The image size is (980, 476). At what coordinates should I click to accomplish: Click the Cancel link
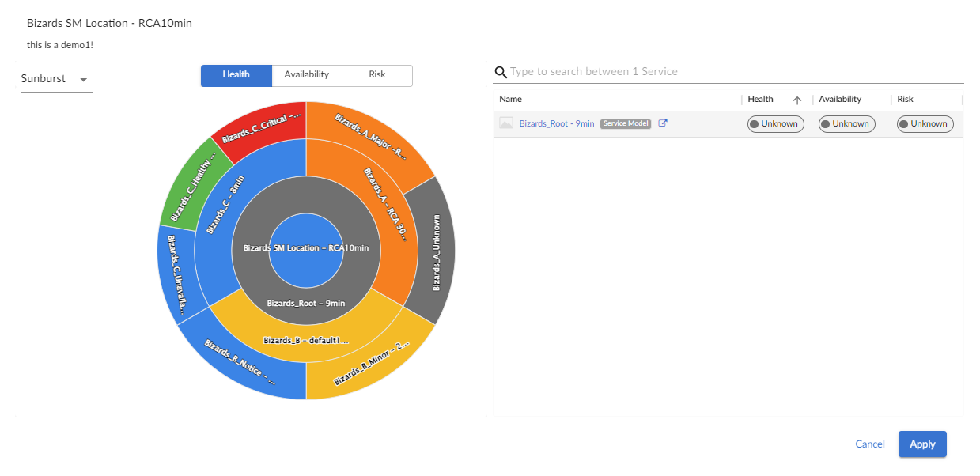point(870,444)
